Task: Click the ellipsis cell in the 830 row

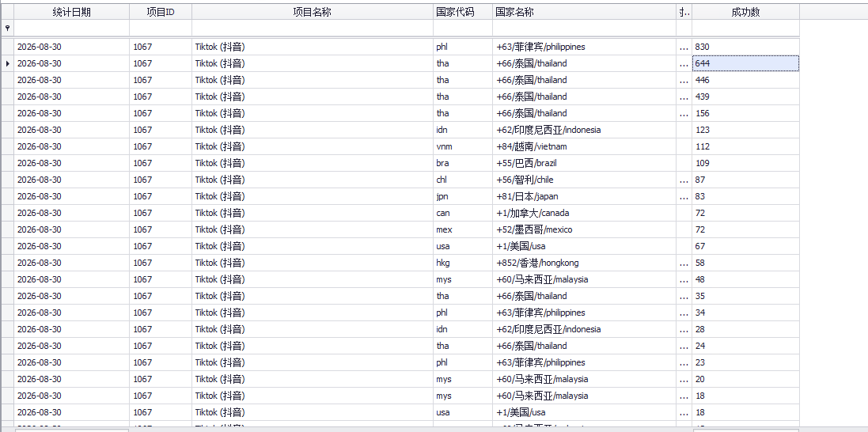Action: point(684,47)
